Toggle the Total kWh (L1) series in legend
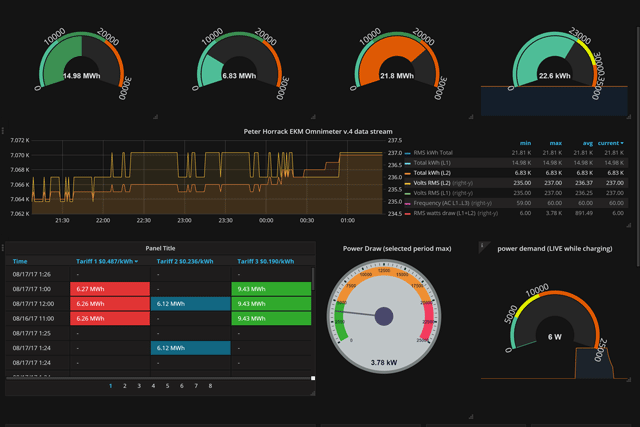This screenshot has height=427, width=640. (439, 162)
